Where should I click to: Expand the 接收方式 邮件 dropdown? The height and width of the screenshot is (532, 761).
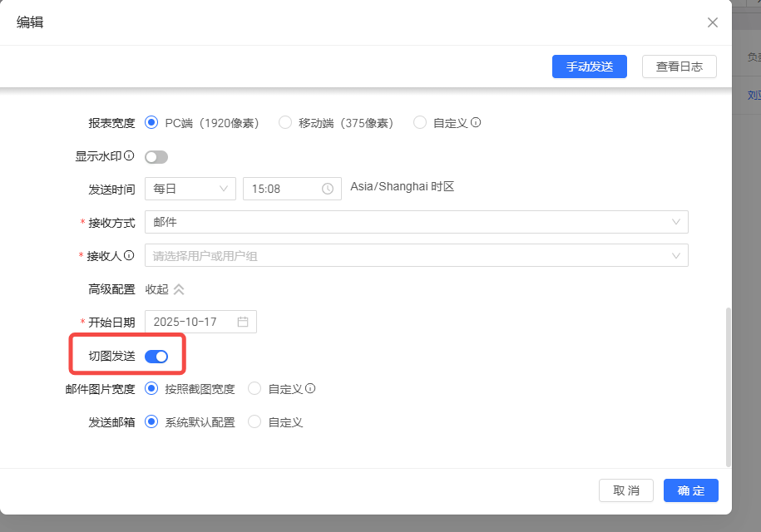point(416,222)
